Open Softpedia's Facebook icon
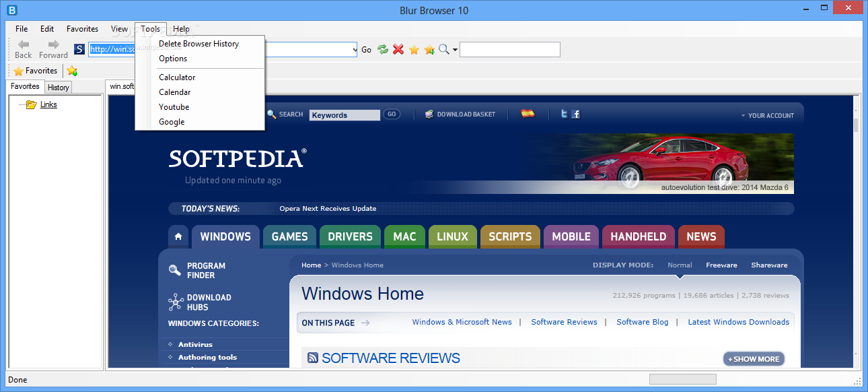 [576, 114]
